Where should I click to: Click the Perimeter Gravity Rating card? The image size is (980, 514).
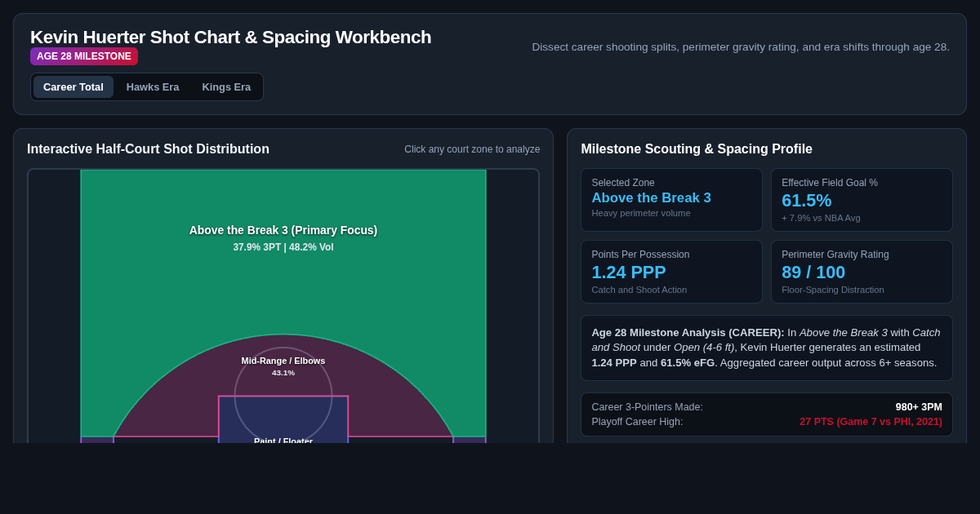[x=862, y=272]
